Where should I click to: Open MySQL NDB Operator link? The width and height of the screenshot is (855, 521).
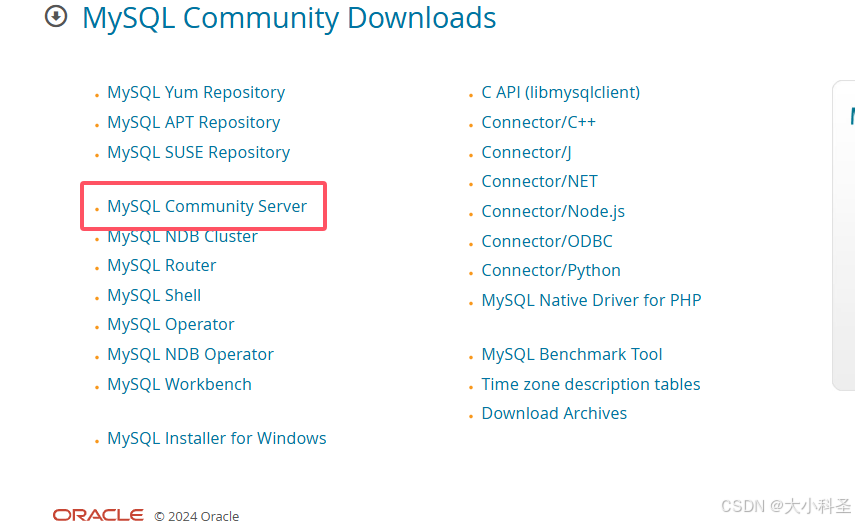(x=190, y=355)
